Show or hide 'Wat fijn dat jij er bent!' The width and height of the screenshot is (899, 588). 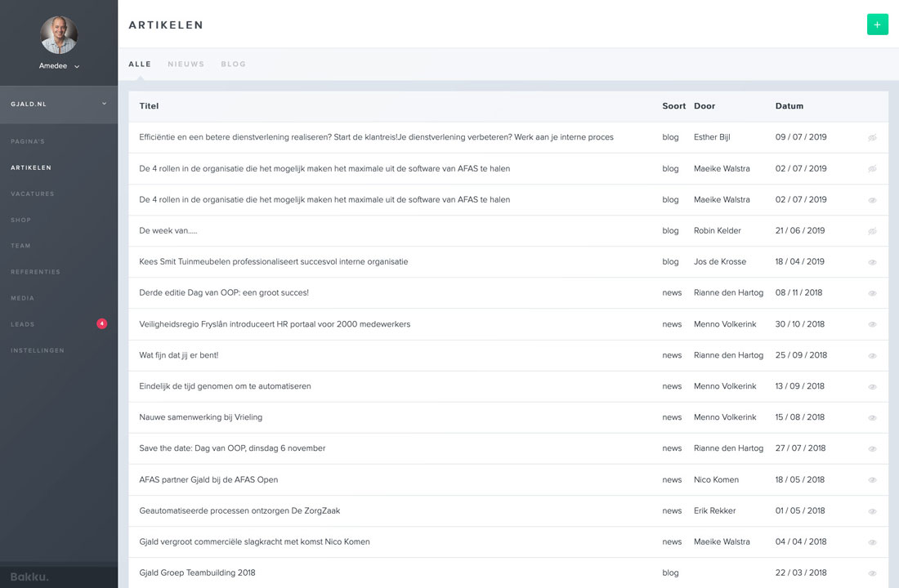872,356
